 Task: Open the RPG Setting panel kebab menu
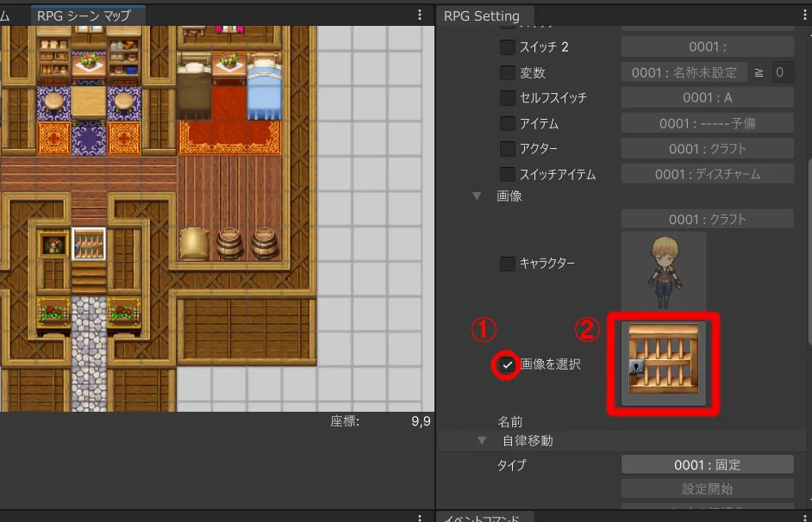pyautogui.click(x=800, y=15)
